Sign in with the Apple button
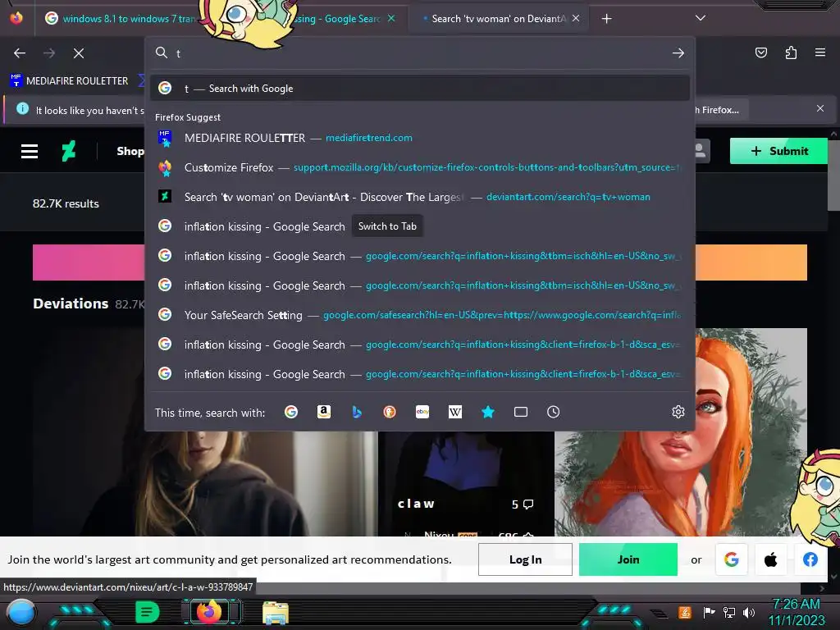Image resolution: width=840 pixels, height=630 pixels. (x=770, y=559)
